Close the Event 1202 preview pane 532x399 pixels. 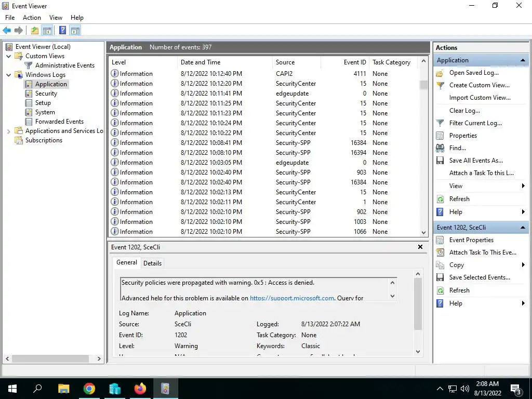pos(420,247)
